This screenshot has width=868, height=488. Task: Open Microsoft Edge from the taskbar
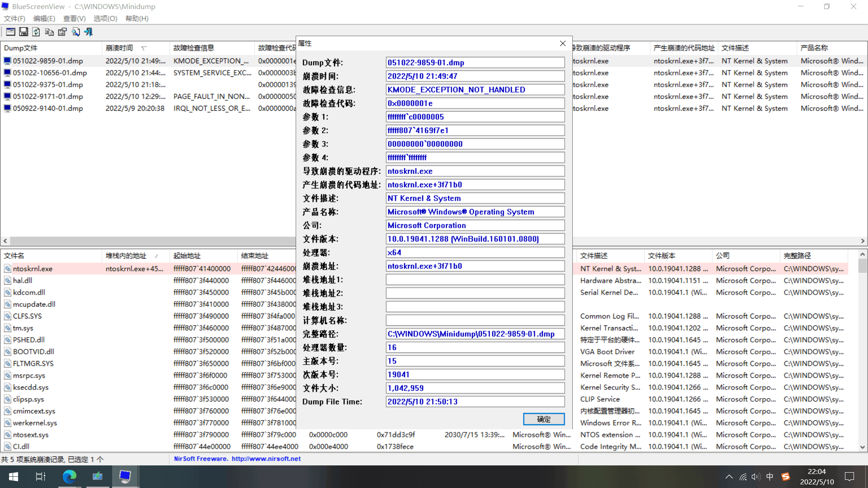click(69, 476)
